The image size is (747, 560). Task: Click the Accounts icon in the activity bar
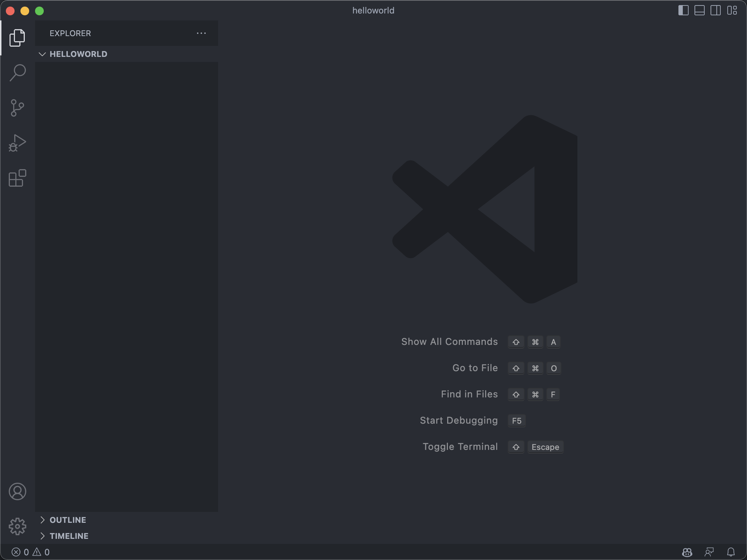[x=17, y=491]
